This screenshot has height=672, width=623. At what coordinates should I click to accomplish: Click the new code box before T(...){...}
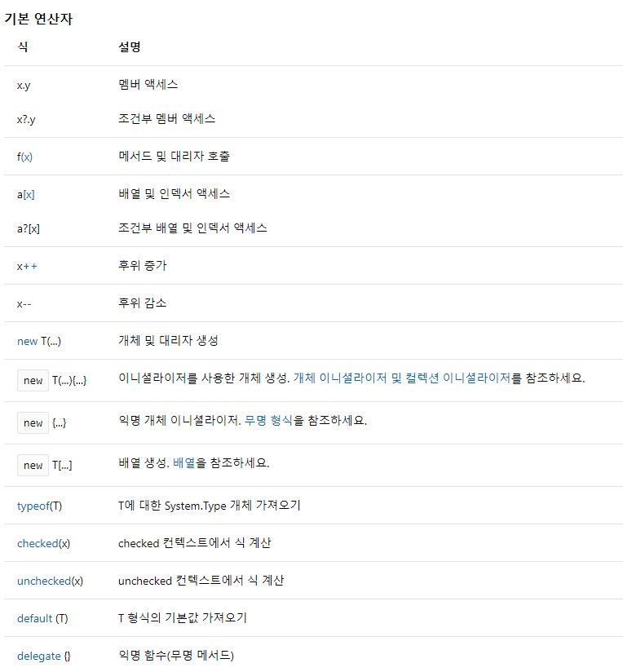point(33,381)
